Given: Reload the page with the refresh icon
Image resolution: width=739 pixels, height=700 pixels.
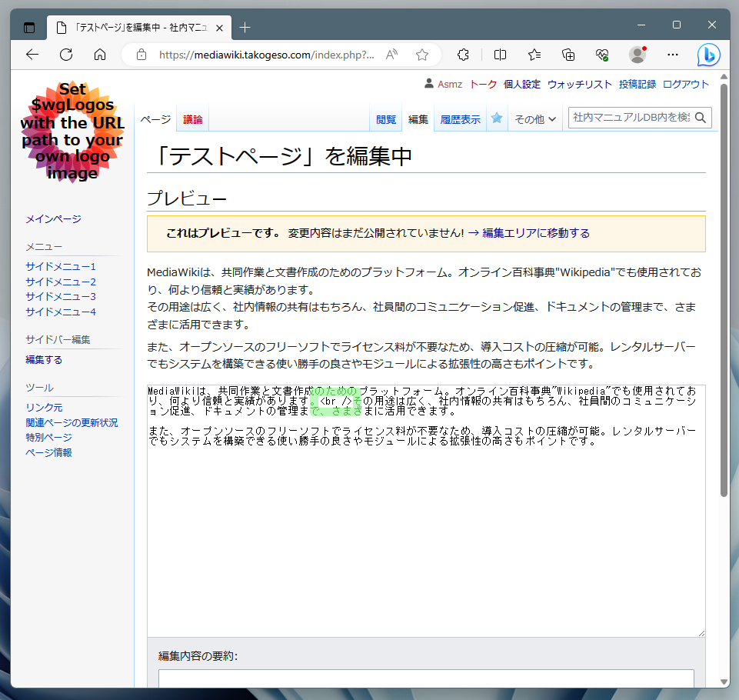Looking at the screenshot, I should 66,55.
